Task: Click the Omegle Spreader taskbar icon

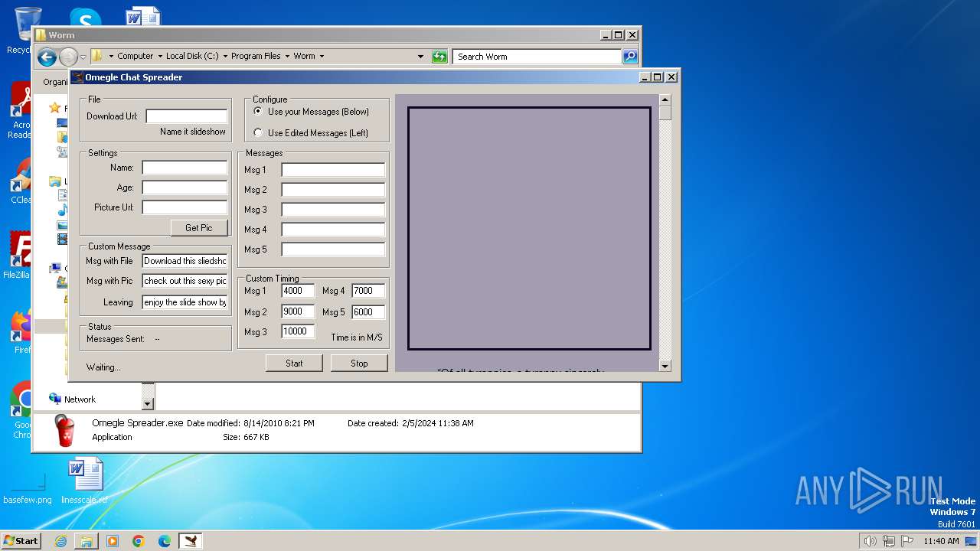Action: click(x=191, y=541)
